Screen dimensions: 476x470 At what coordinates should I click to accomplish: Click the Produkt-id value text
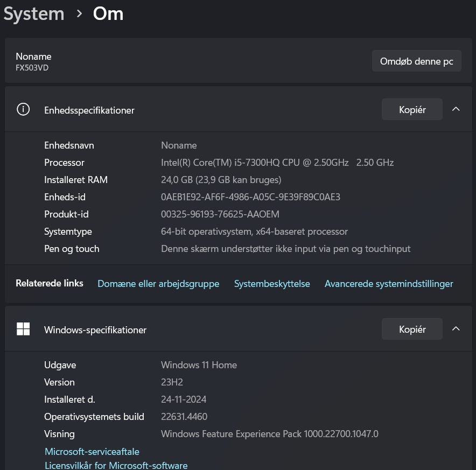pos(220,214)
